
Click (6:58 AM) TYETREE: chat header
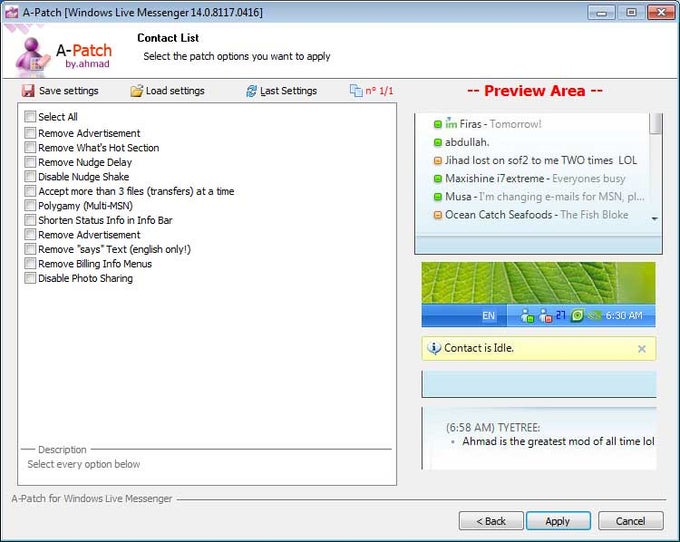493,428
